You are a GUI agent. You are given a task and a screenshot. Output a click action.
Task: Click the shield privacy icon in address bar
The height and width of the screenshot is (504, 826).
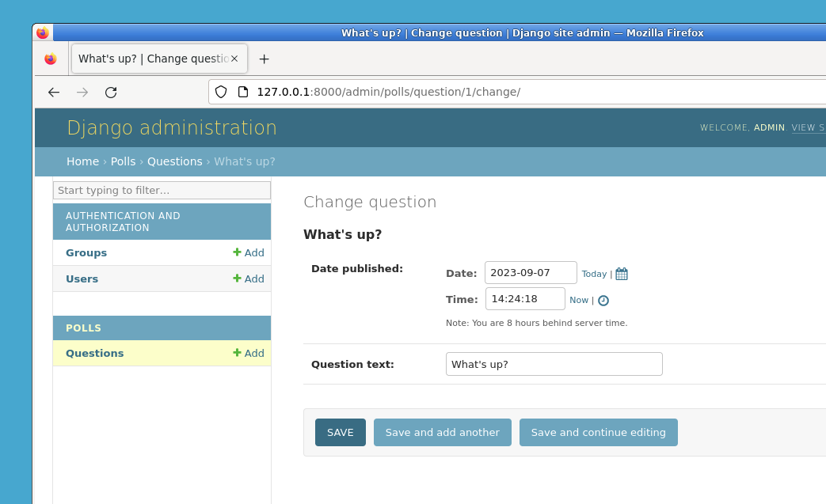pyautogui.click(x=221, y=92)
